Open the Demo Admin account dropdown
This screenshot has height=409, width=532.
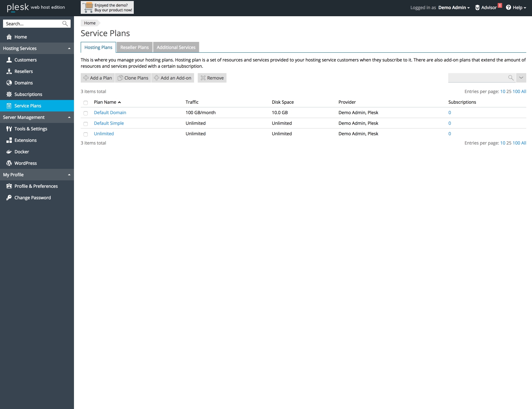[x=454, y=7]
